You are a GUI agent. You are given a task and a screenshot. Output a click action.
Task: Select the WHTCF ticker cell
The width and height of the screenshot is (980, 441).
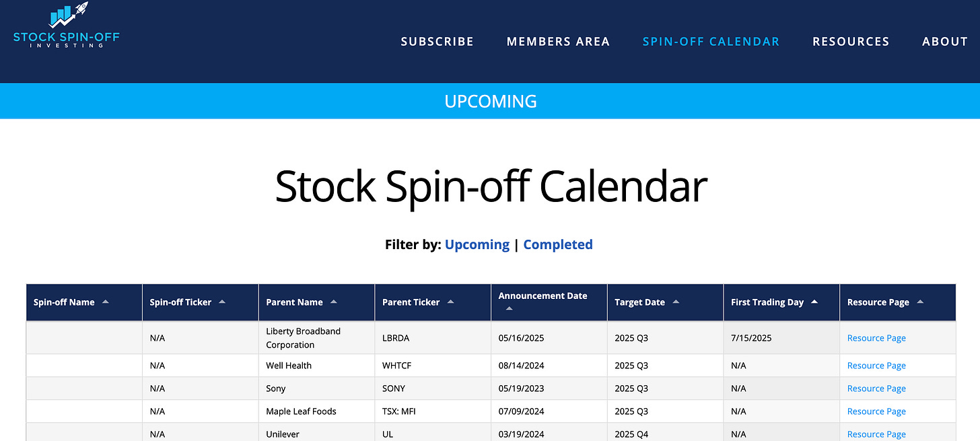433,366
